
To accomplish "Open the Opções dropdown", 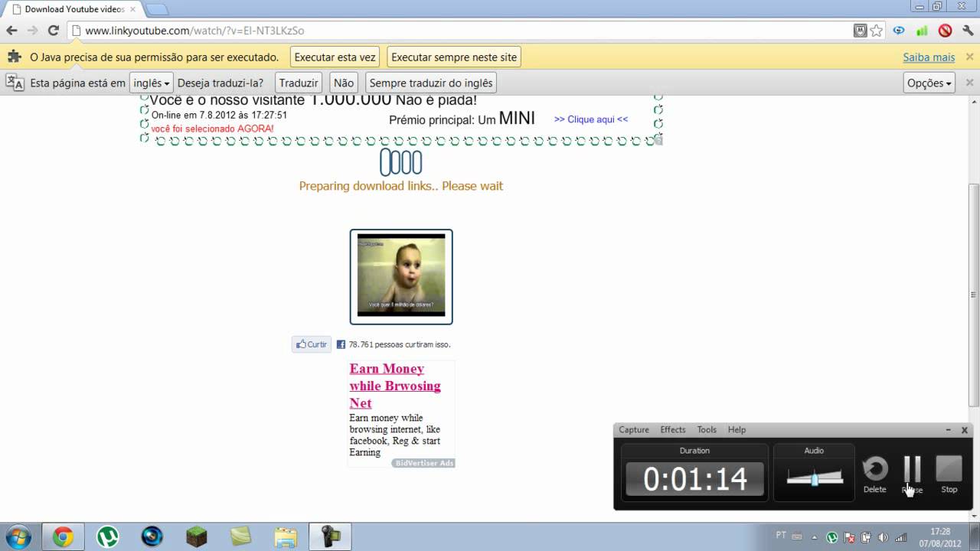I will 929,83.
